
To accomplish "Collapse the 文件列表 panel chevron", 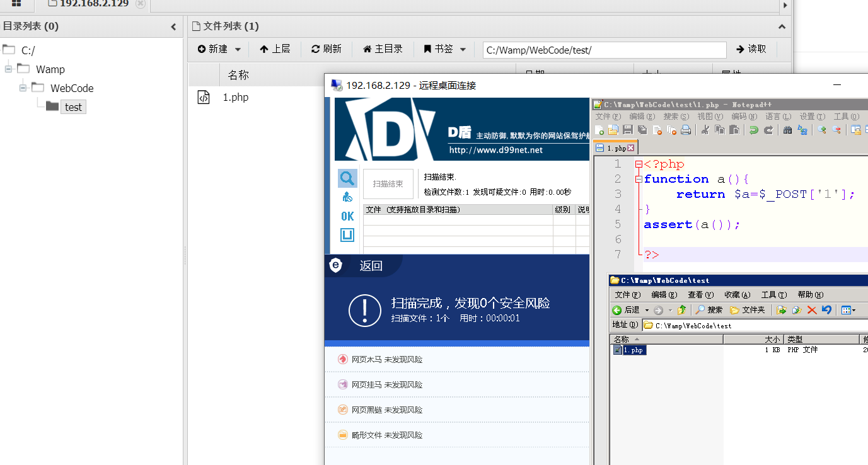I will tap(782, 26).
